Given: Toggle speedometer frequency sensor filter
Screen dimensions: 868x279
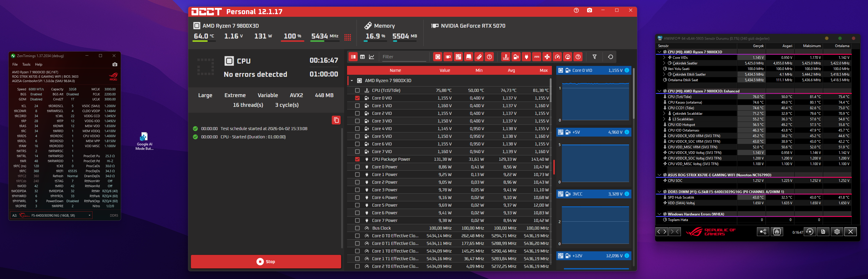Looking at the screenshot, I should (558, 57).
